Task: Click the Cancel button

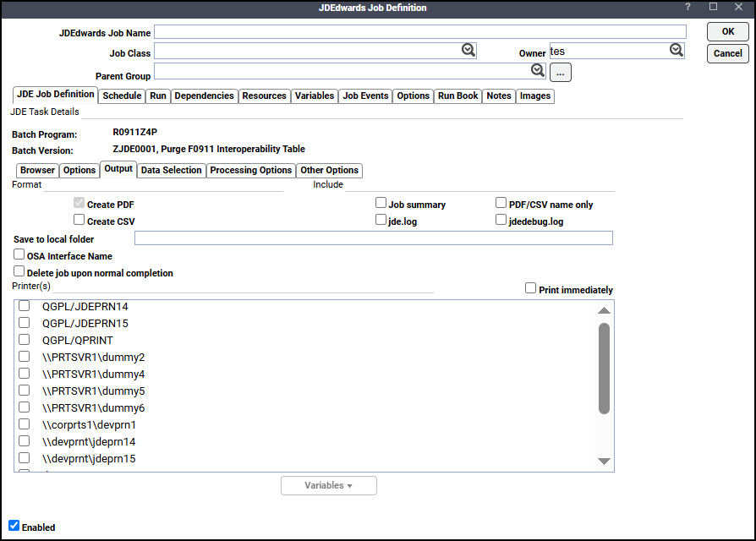Action: (727, 53)
